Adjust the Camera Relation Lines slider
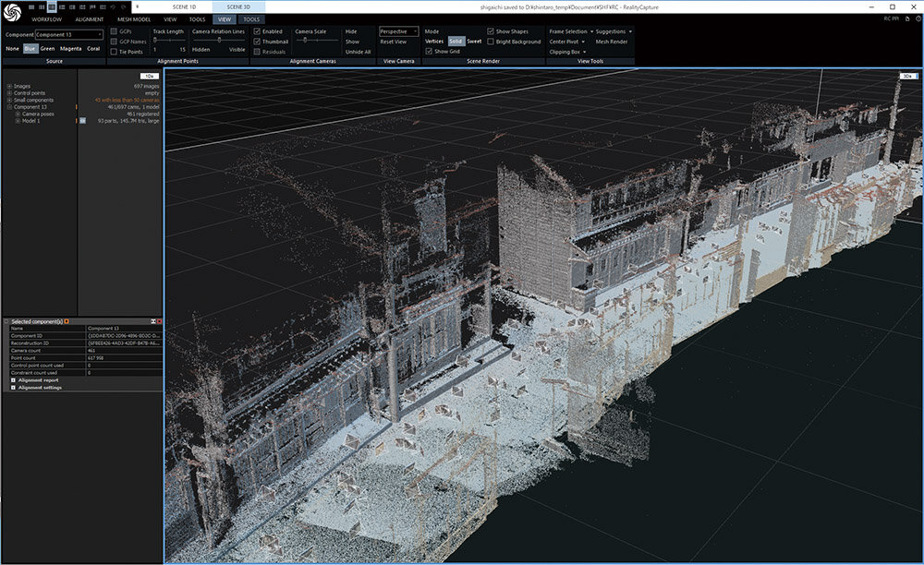The height and width of the screenshot is (565, 924). tap(219, 40)
